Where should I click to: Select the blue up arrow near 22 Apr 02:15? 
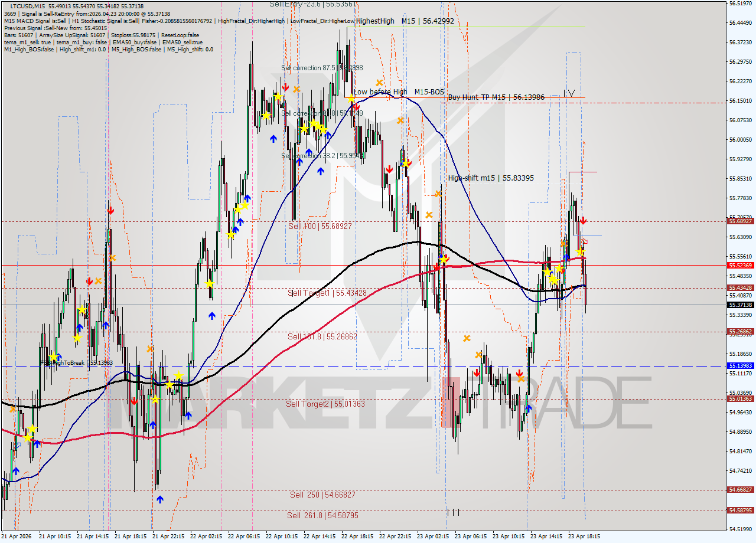coord(212,316)
